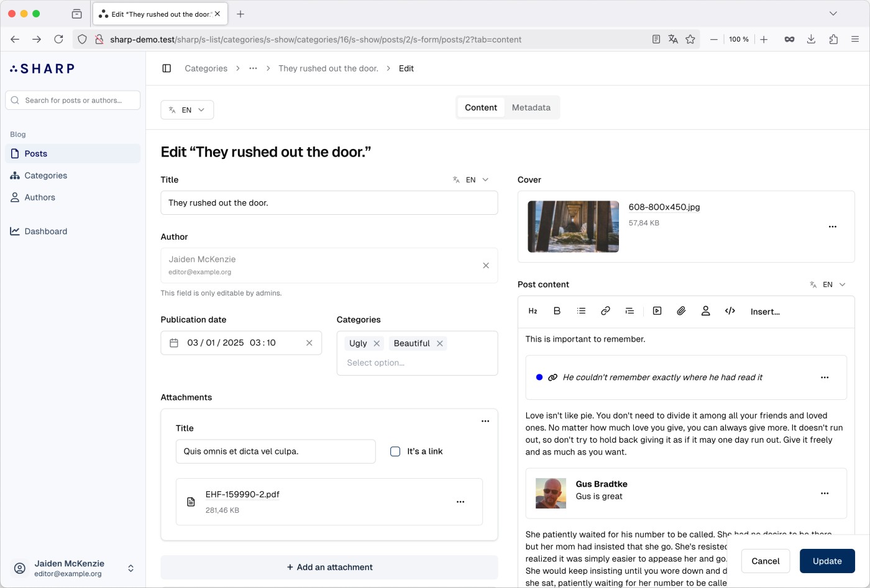Check the "It's a link" checkbox
The image size is (870, 588).
395,451
